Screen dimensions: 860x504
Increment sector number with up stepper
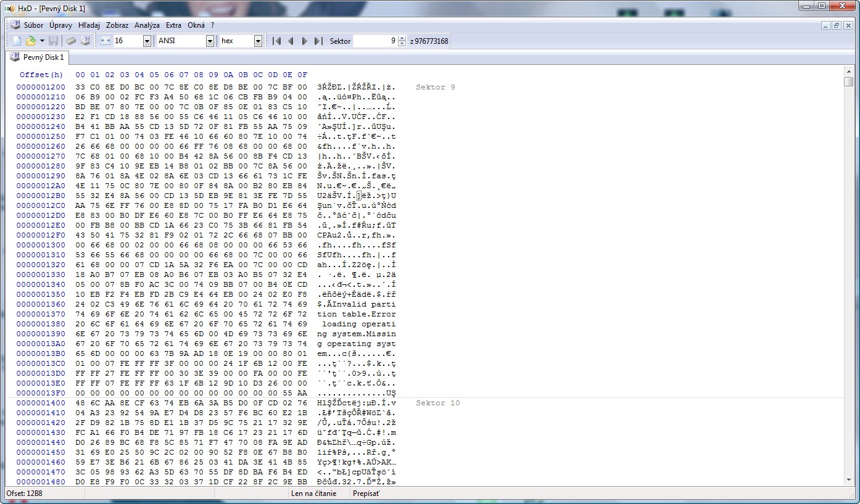point(402,38)
